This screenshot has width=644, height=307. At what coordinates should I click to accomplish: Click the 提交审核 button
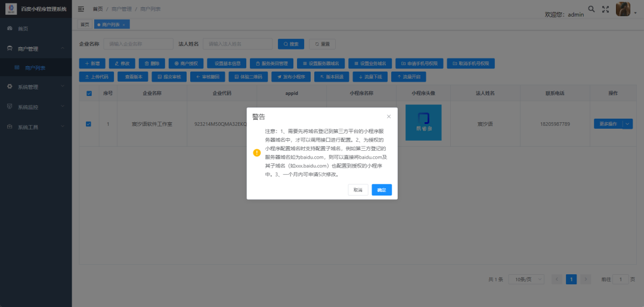click(x=169, y=77)
